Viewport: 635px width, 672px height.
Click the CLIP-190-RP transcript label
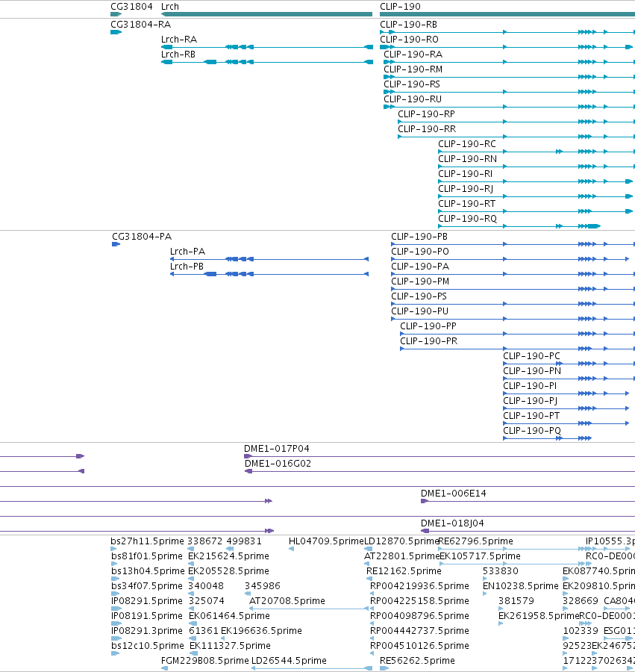[x=427, y=114]
